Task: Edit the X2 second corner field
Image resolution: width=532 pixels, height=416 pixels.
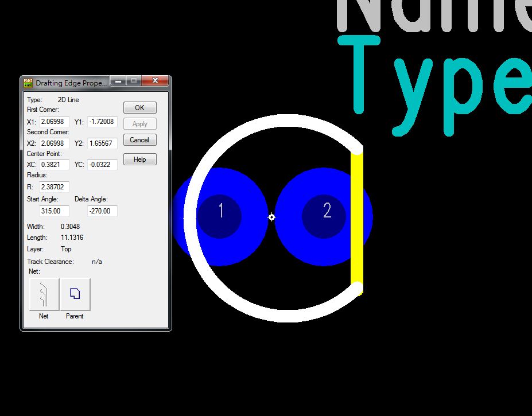Action: (x=55, y=143)
